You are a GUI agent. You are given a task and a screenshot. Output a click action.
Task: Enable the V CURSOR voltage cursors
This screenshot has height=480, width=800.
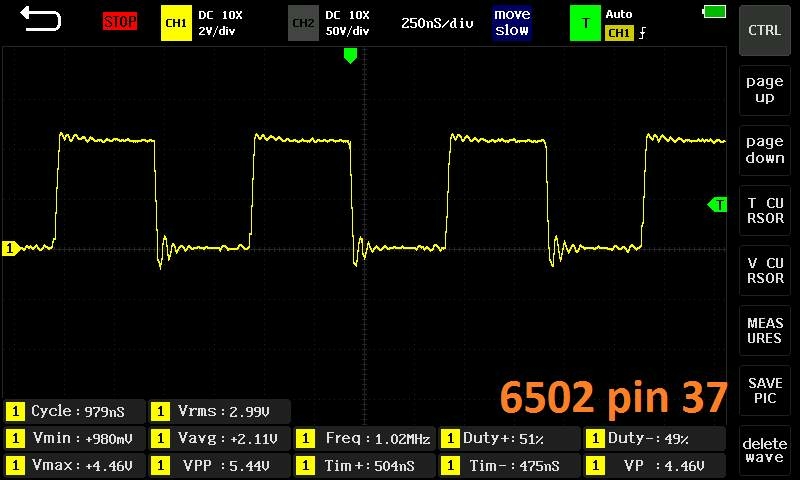(764, 270)
